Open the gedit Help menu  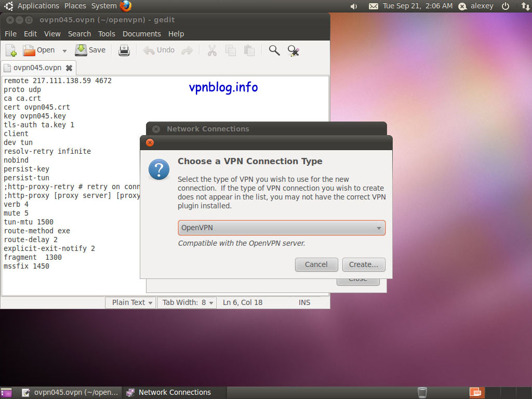(176, 34)
